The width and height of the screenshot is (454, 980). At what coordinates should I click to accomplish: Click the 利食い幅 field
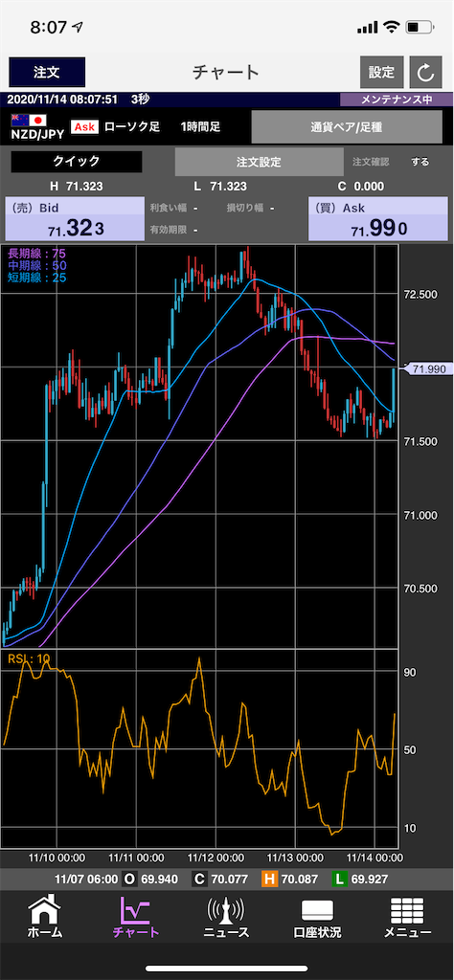pyautogui.click(x=174, y=208)
